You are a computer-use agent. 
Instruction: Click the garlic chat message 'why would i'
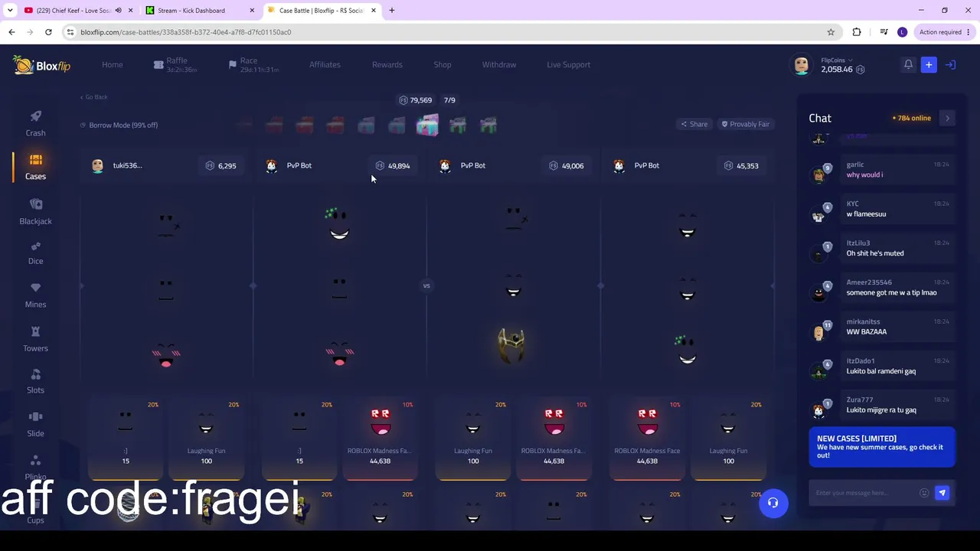(864, 175)
